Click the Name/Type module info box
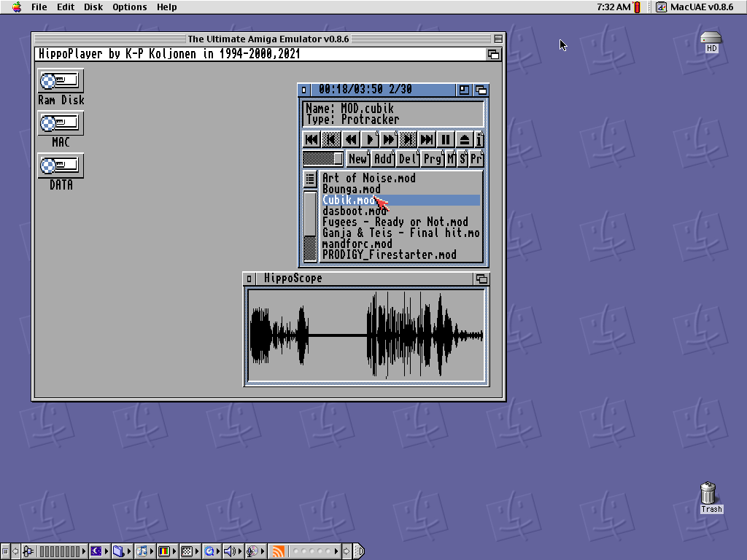747x560 pixels. [x=393, y=114]
